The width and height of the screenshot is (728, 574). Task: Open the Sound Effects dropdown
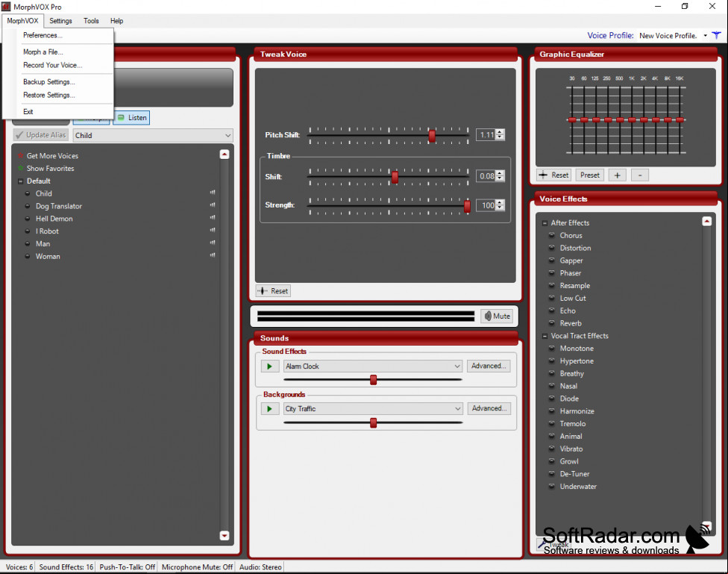[373, 366]
